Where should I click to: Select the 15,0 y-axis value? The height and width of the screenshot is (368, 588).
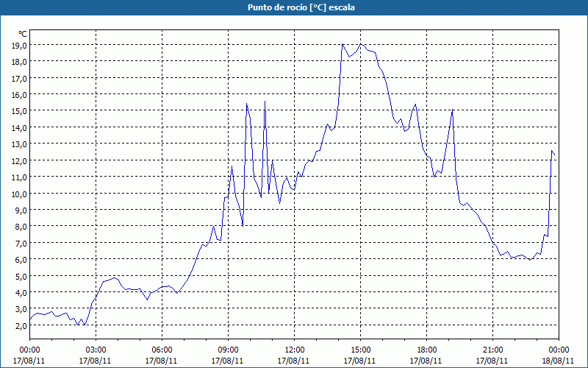click(x=19, y=111)
